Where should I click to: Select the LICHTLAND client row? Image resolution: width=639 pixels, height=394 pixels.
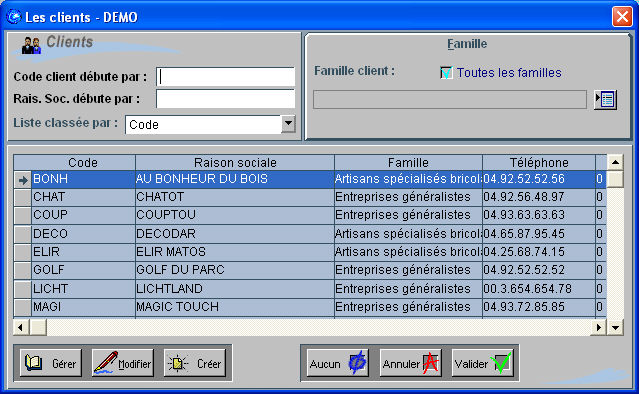310,288
